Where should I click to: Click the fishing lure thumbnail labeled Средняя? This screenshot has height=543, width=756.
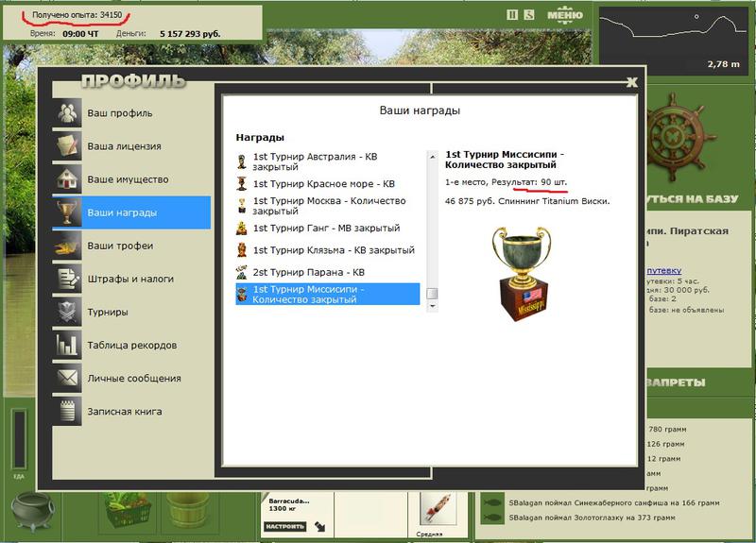438,510
